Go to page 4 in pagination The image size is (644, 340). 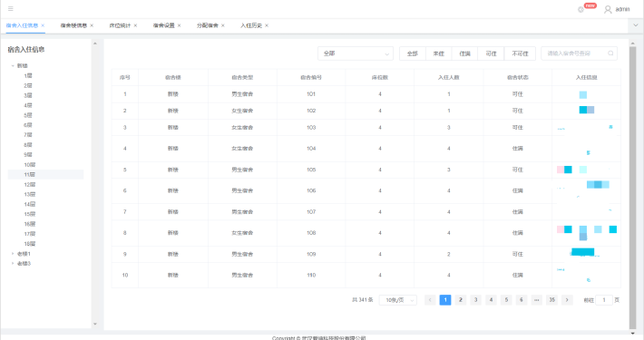pos(491,300)
